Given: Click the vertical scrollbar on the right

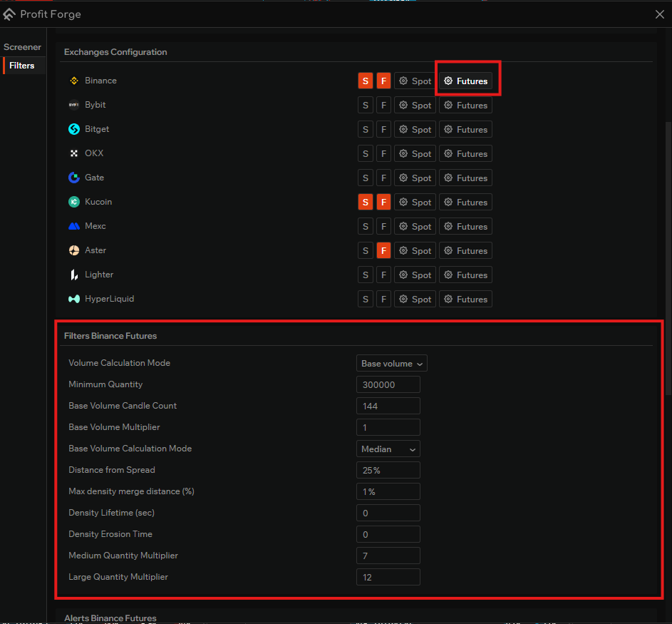Looking at the screenshot, I should click(668, 257).
